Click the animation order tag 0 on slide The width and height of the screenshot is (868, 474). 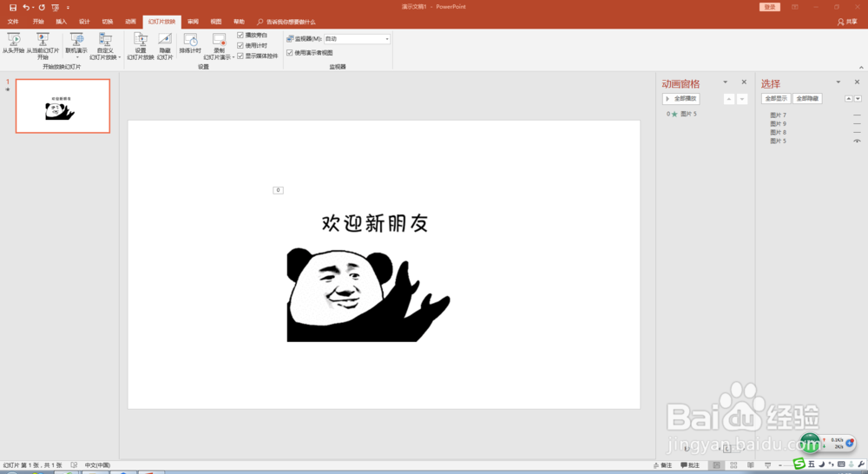[x=278, y=190]
